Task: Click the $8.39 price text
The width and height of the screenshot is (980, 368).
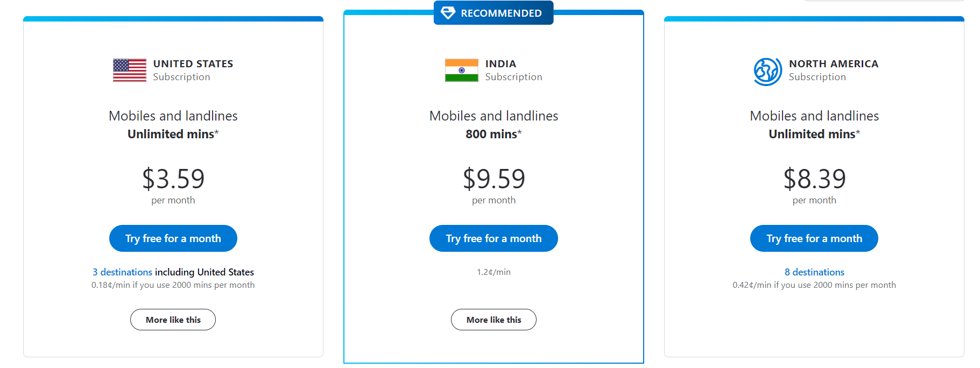Action: (814, 179)
